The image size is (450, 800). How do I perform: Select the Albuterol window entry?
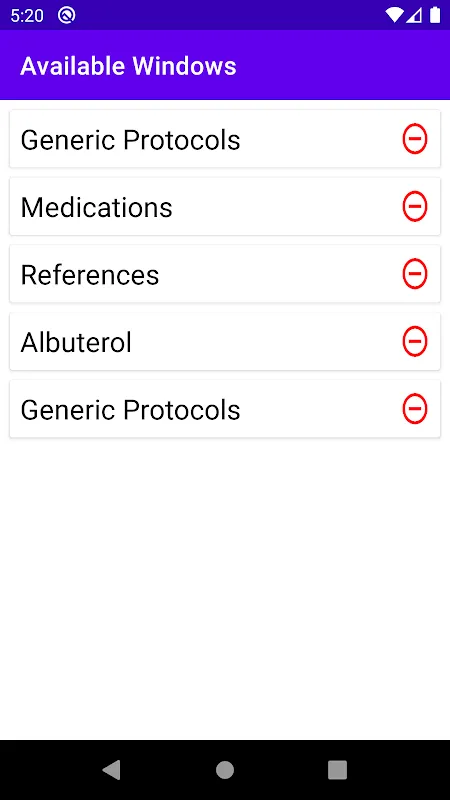click(x=224, y=341)
